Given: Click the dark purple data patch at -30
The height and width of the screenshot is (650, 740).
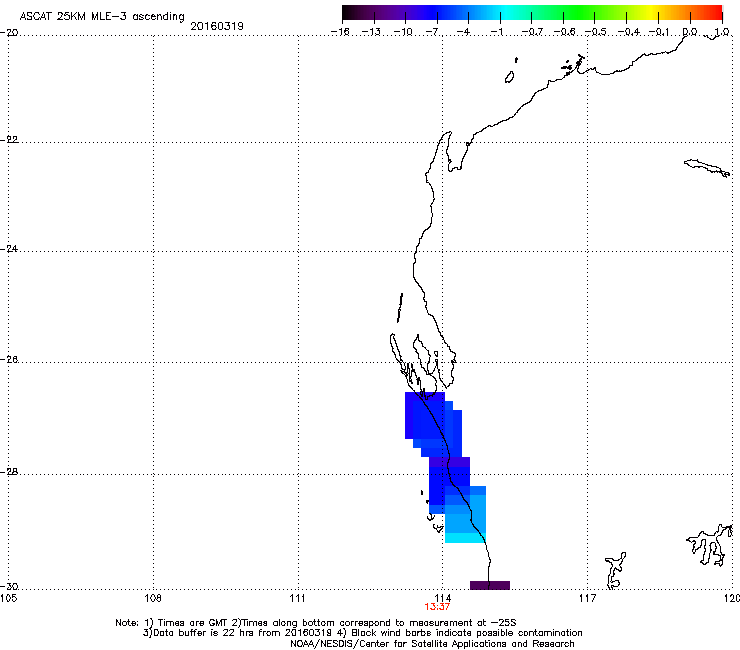Looking at the screenshot, I should (x=490, y=585).
